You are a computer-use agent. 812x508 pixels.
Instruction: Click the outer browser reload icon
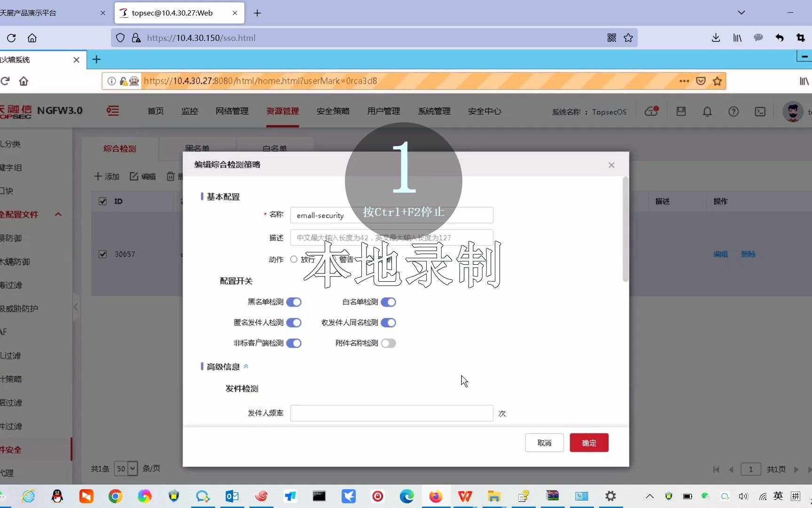tap(11, 38)
